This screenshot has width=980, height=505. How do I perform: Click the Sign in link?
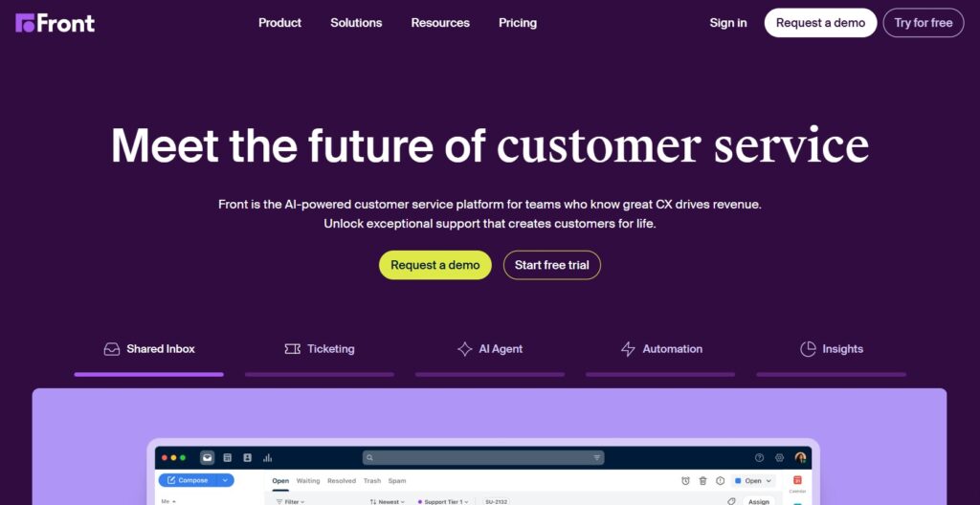click(x=728, y=23)
